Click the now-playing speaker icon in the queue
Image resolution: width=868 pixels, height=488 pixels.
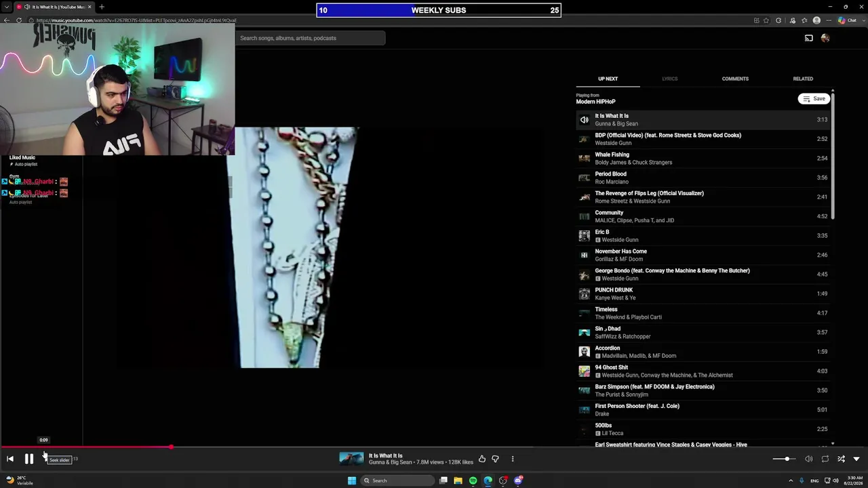[585, 120]
